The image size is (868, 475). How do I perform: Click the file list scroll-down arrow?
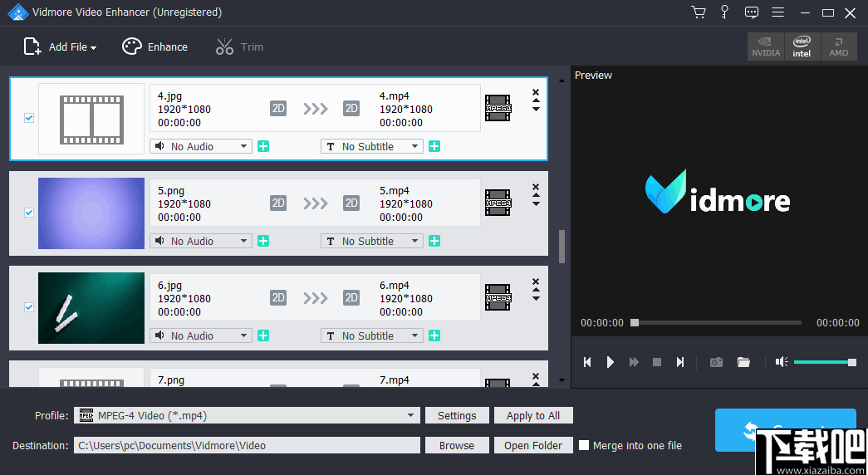562,380
